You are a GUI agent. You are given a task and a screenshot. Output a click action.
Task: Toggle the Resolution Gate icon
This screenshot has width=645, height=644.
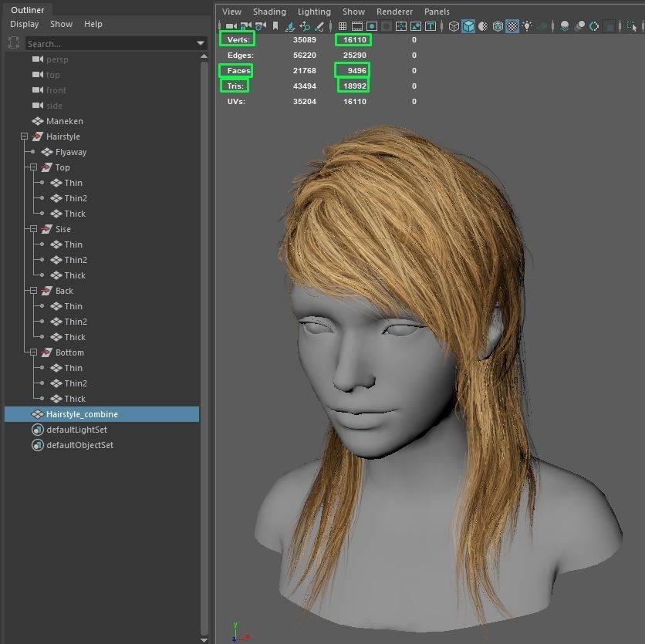click(x=372, y=26)
